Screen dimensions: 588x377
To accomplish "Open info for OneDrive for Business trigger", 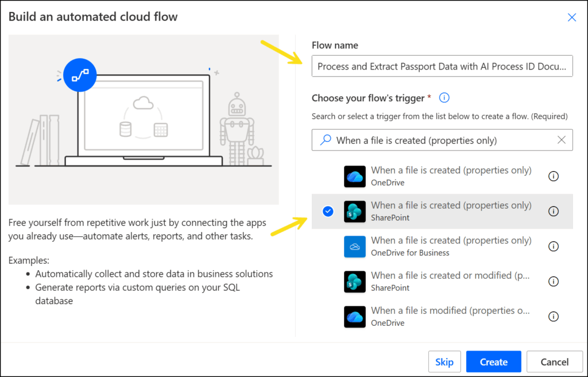I will click(554, 247).
